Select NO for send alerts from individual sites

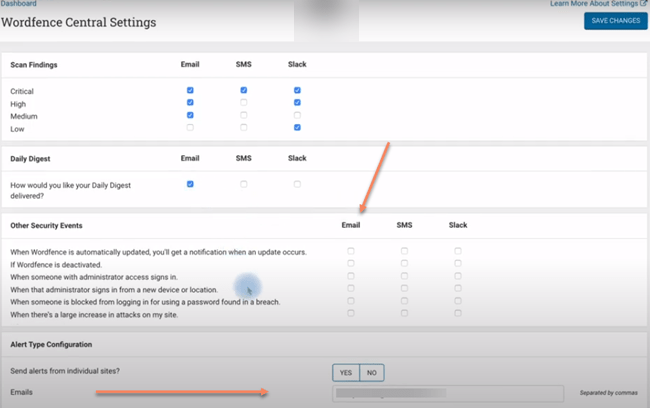pyautogui.click(x=372, y=373)
